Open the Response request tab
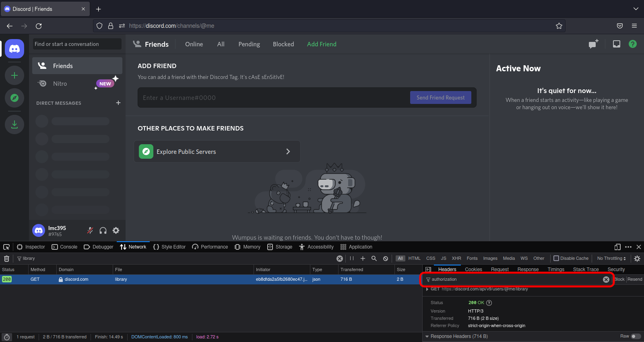644x342 pixels. pos(528,269)
